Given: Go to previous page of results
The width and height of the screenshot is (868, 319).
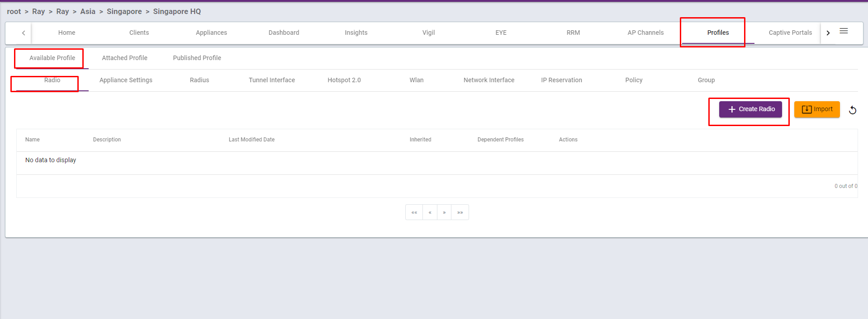Looking at the screenshot, I should (x=430, y=212).
